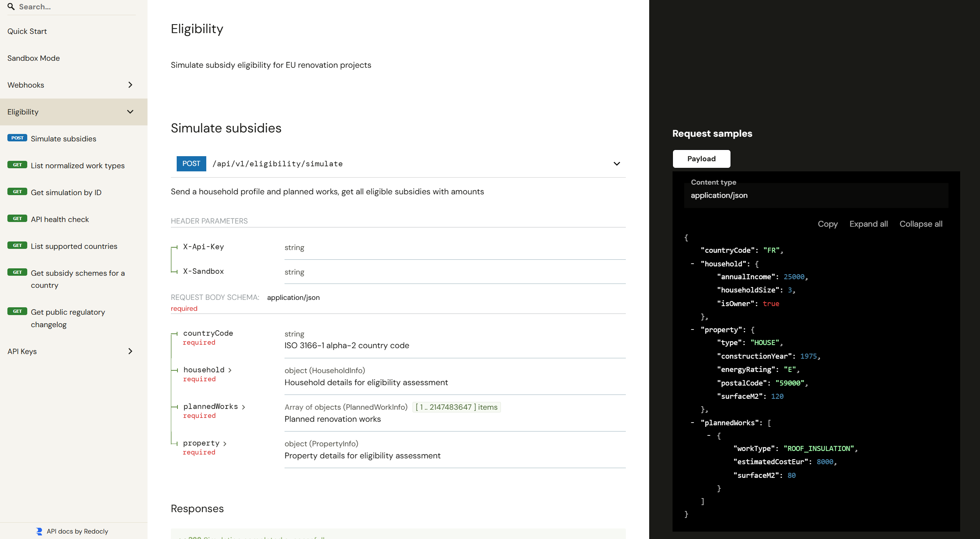Expand the POST endpoint URL dropdown chevron
The height and width of the screenshot is (539, 980).
[616, 164]
